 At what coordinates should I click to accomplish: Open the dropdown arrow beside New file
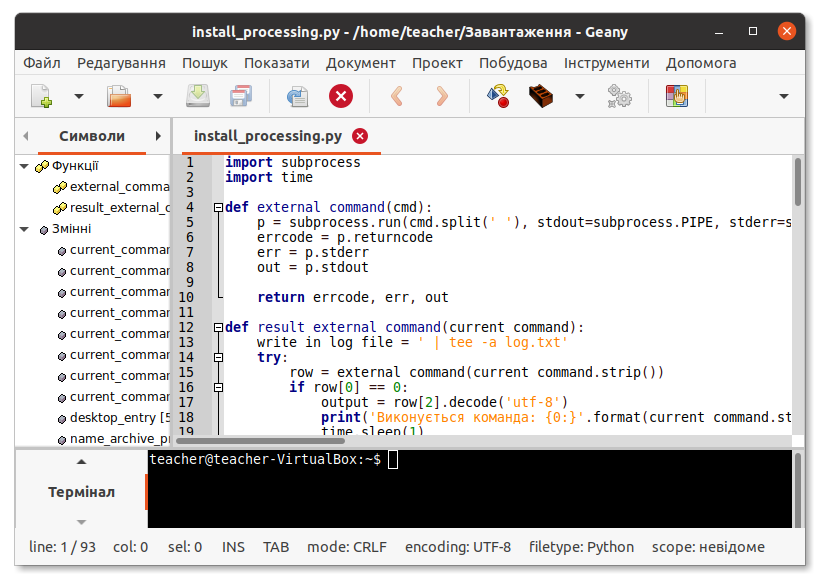coord(79,97)
